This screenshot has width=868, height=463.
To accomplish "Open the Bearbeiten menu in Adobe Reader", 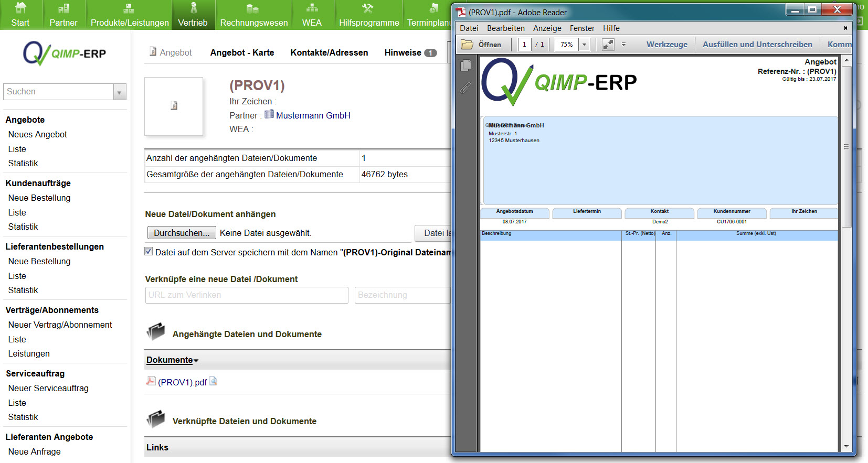I will point(505,28).
